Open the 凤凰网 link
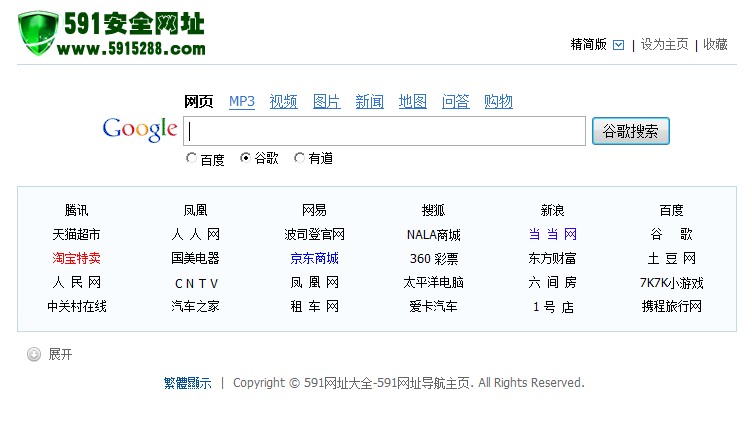The width and height of the screenshot is (752, 424). coord(314,283)
